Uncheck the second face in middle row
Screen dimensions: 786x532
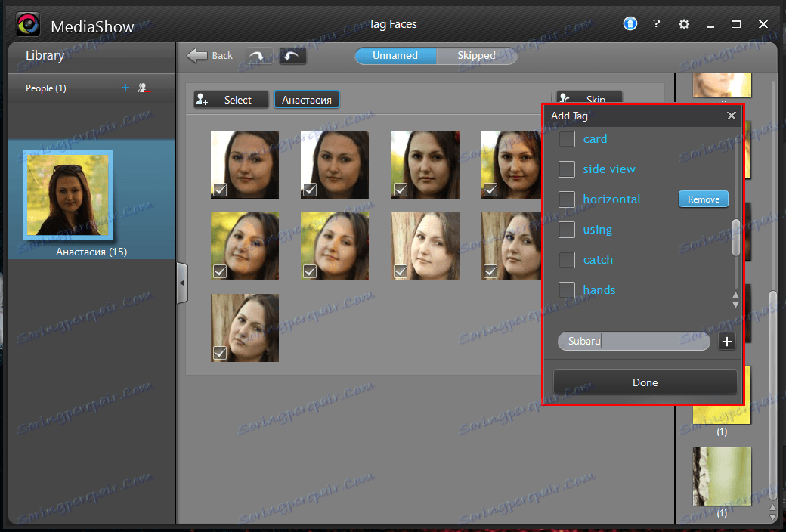pos(310,271)
